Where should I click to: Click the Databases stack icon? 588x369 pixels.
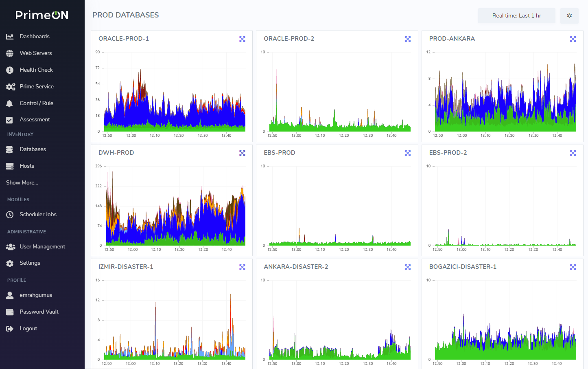coord(9,149)
